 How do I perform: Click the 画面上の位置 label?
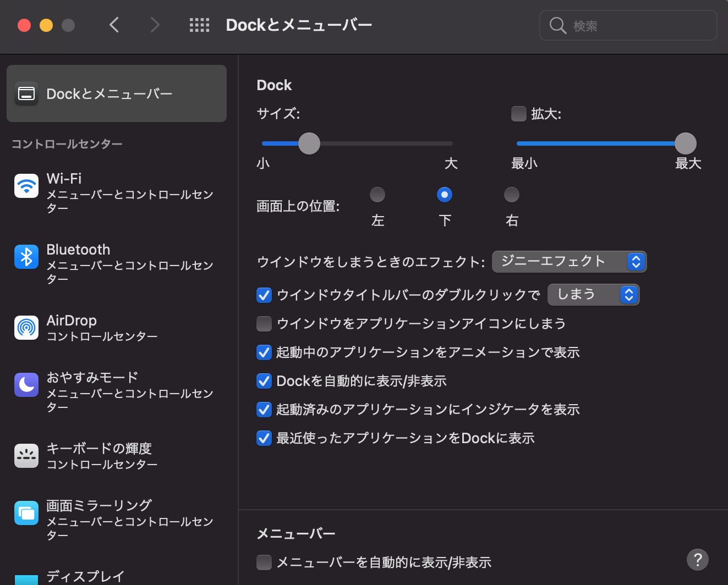point(298,206)
